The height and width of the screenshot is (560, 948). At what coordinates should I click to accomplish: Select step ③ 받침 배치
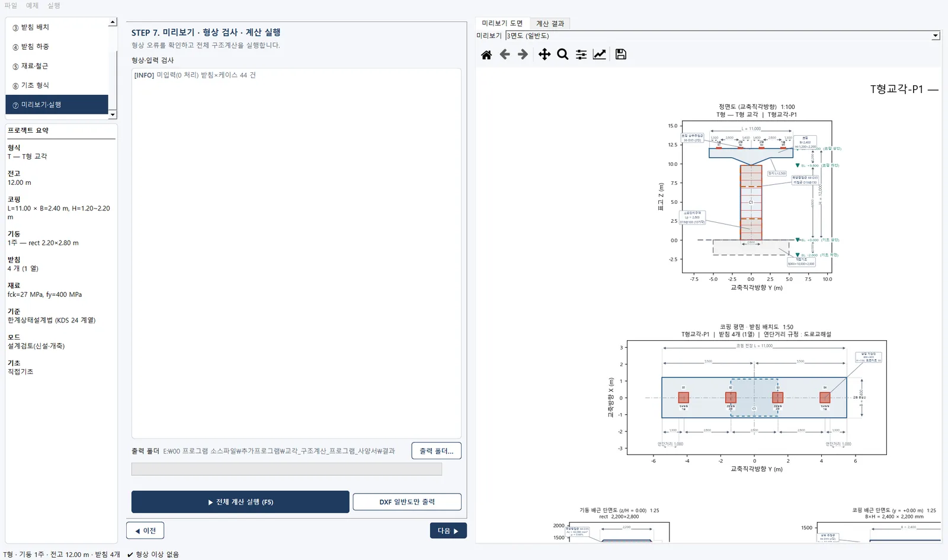tap(57, 27)
